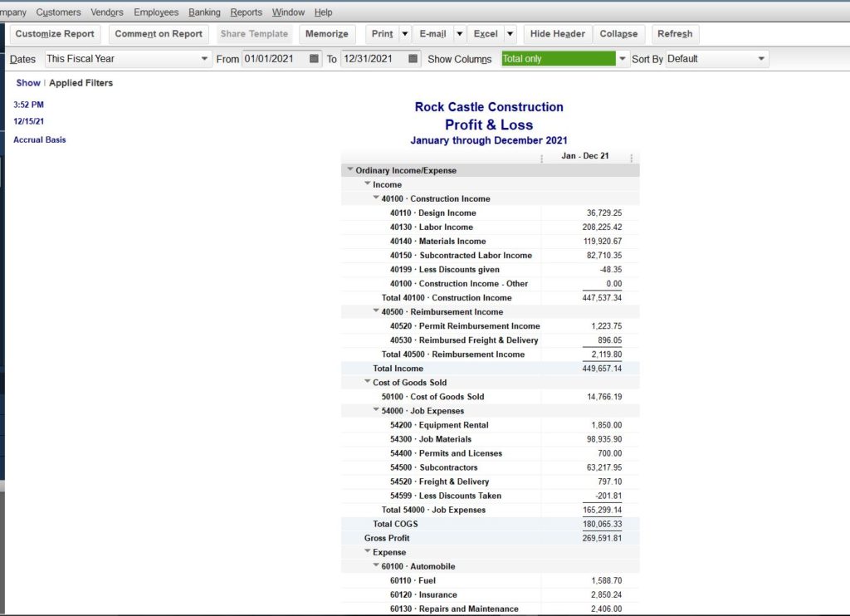Select the 54400 Permits and Licenses row

(x=490, y=453)
